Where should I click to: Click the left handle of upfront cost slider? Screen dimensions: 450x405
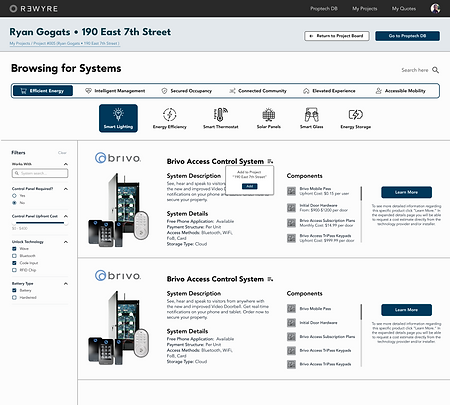[x=14, y=223]
